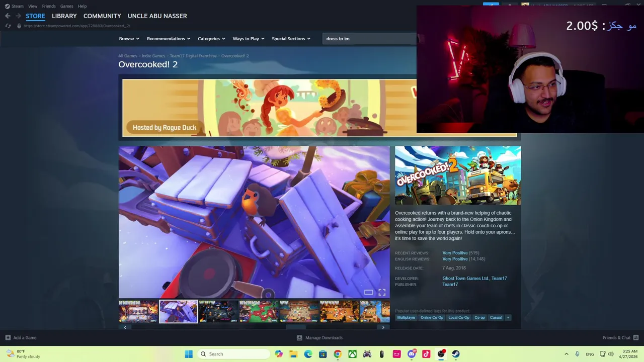Image resolution: width=644 pixels, height=362 pixels.
Task: Open the weather widget showing 80°F
Action: [23, 354]
